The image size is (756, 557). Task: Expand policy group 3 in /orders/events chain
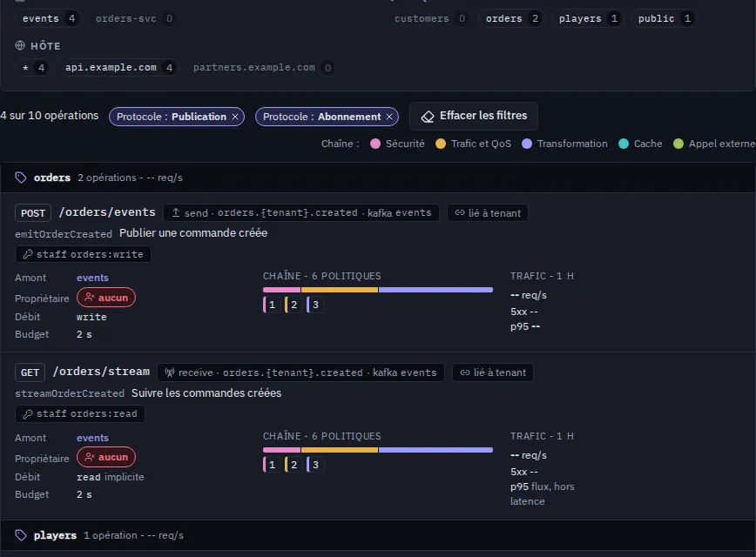314,305
